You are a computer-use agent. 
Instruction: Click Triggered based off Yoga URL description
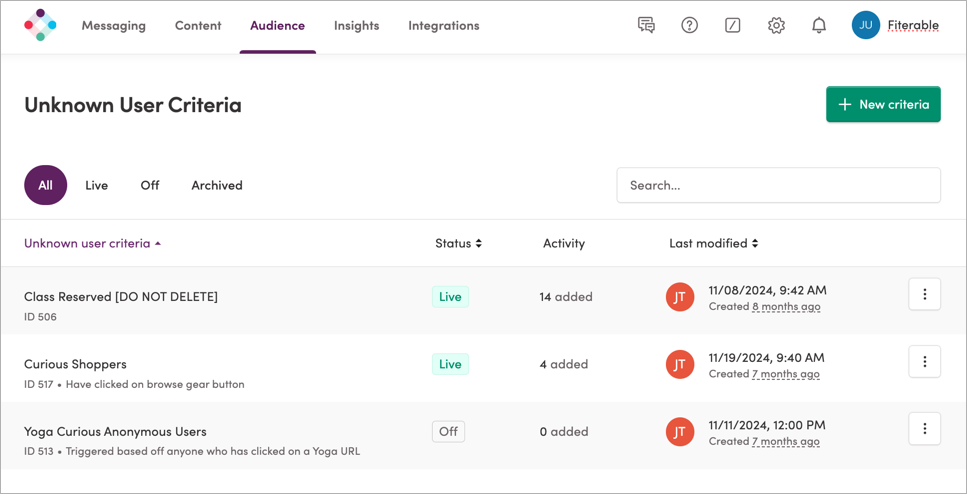tap(213, 451)
